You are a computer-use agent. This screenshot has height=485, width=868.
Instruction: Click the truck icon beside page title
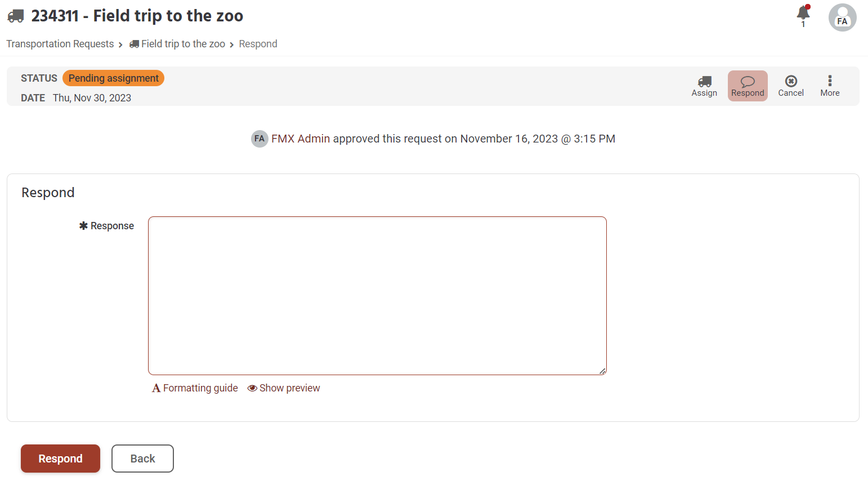[16, 16]
